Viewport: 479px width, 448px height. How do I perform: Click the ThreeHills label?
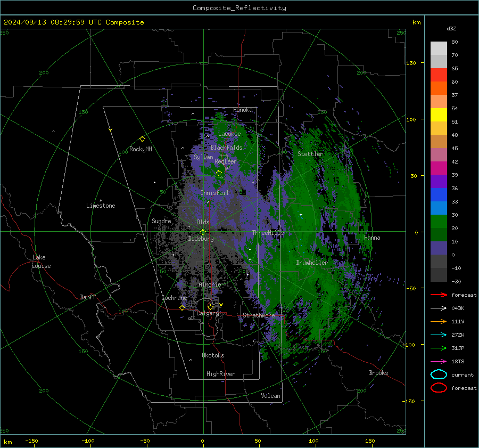pyautogui.click(x=268, y=233)
